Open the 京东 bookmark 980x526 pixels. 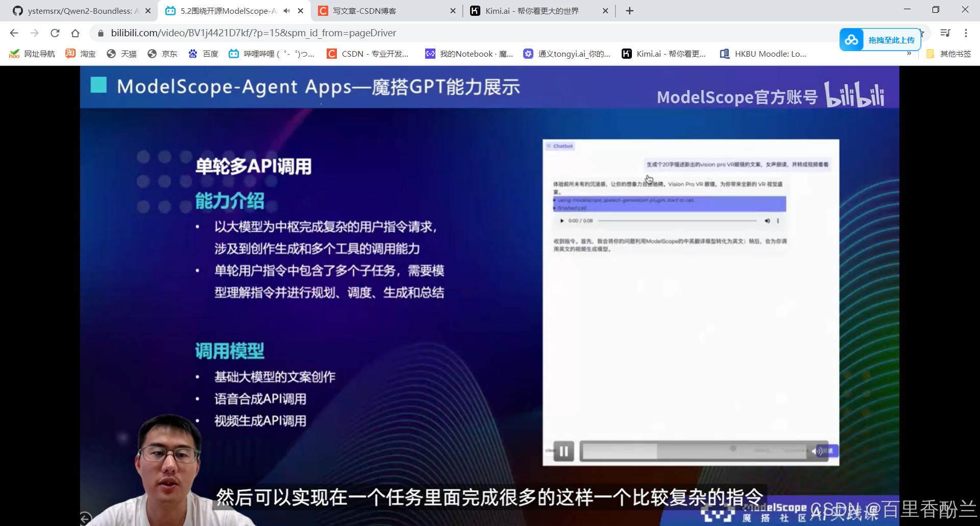tap(162, 54)
